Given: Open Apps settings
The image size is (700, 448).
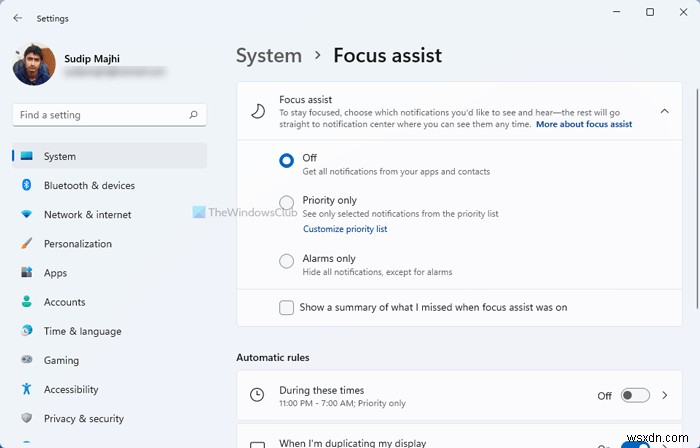Looking at the screenshot, I should [109, 272].
